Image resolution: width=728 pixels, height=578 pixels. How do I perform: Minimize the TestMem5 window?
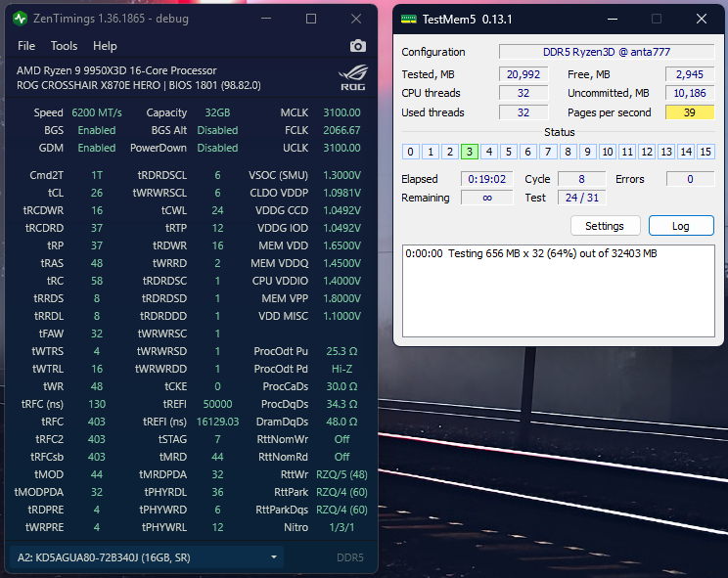click(613, 19)
